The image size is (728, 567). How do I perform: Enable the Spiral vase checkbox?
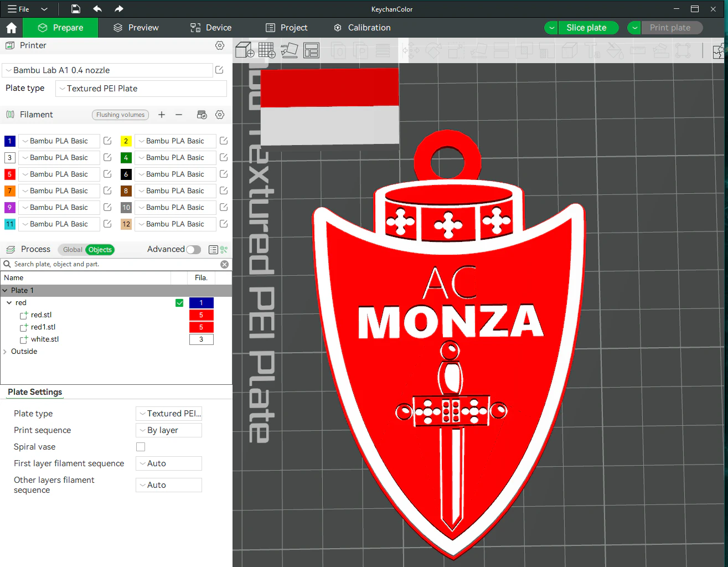pyautogui.click(x=141, y=447)
